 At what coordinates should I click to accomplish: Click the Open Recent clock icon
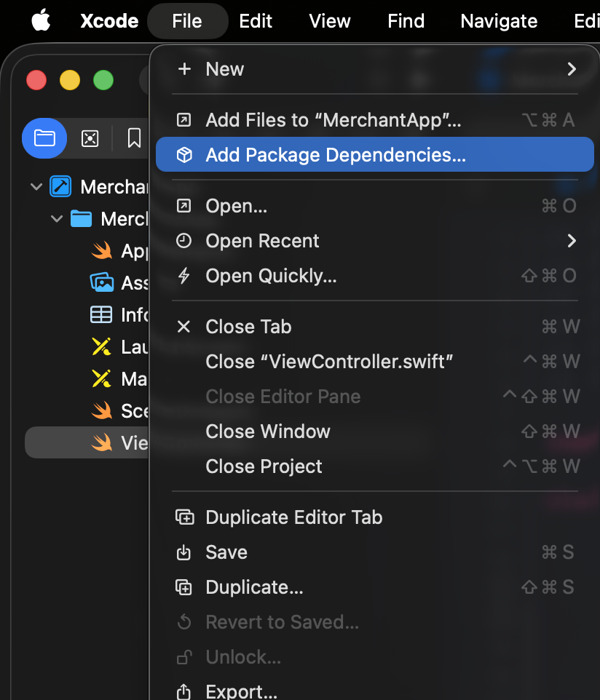184,241
